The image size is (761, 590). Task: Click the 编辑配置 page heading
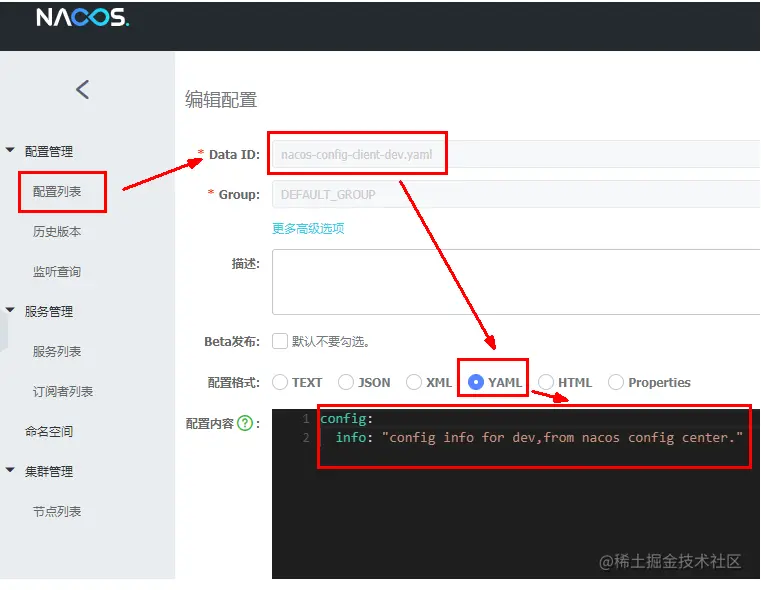[221, 99]
